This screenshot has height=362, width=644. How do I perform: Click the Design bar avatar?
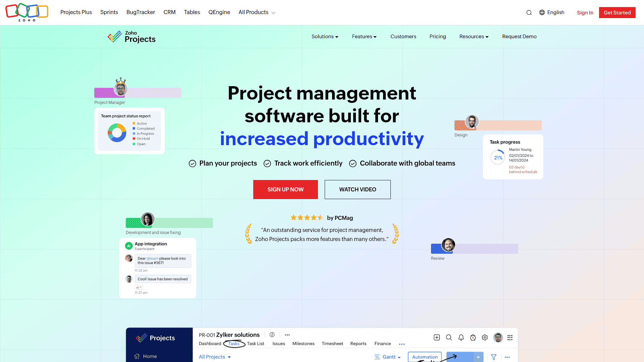point(472,122)
